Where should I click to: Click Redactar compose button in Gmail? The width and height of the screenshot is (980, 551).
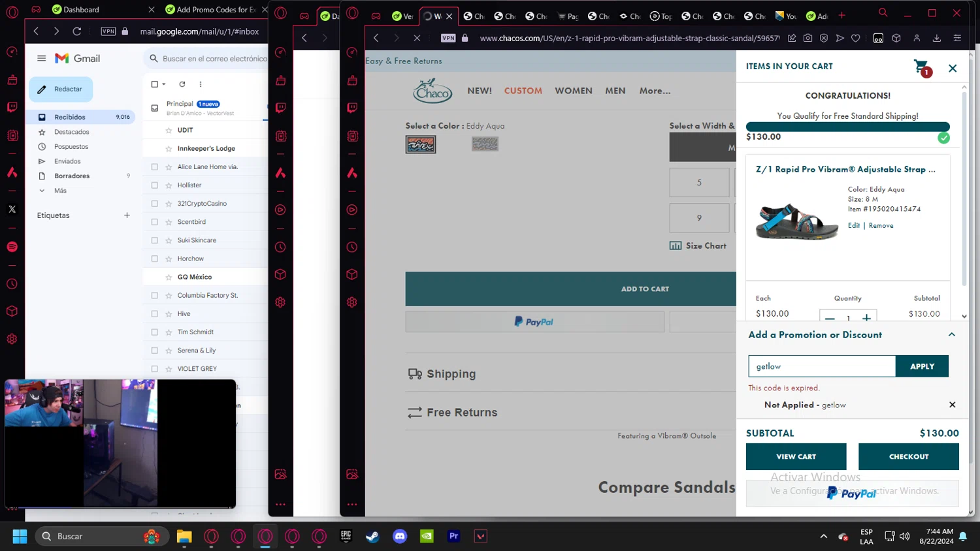(61, 89)
